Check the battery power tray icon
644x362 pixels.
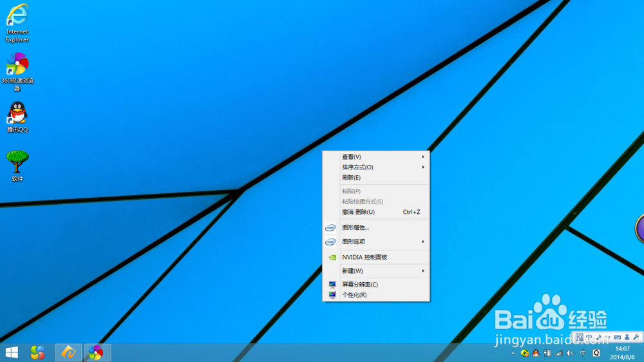pos(547,353)
